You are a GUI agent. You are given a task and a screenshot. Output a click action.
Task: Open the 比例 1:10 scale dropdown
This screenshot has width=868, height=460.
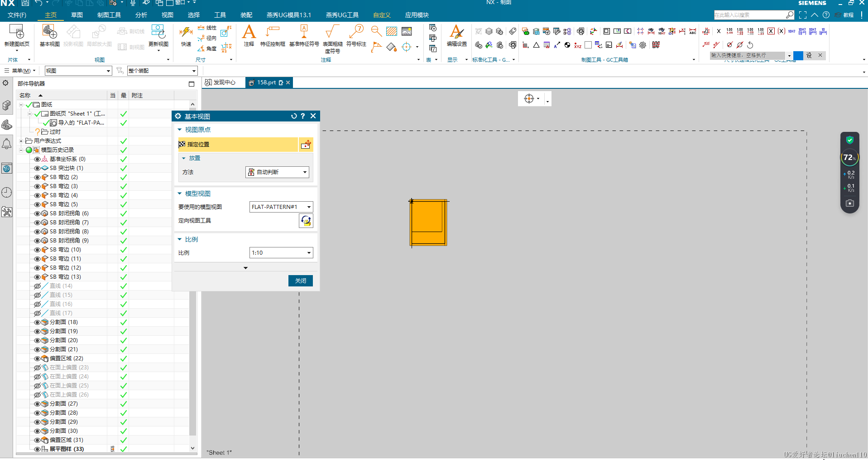click(x=281, y=253)
